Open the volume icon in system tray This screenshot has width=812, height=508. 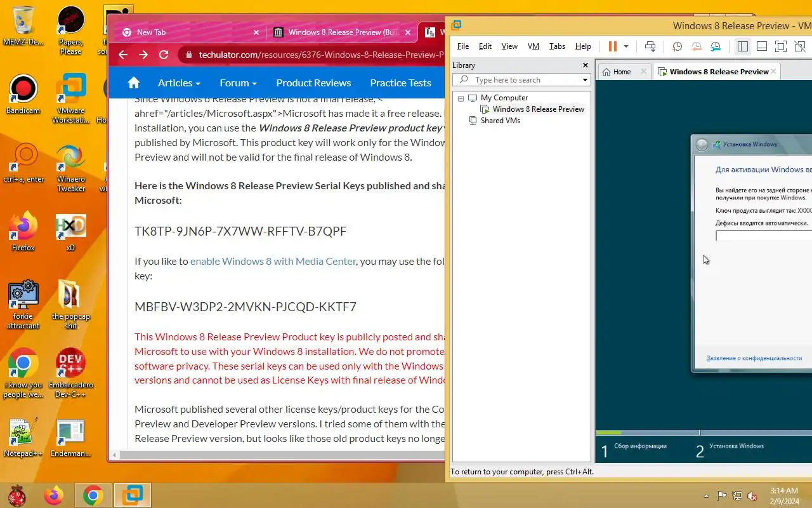point(752,496)
